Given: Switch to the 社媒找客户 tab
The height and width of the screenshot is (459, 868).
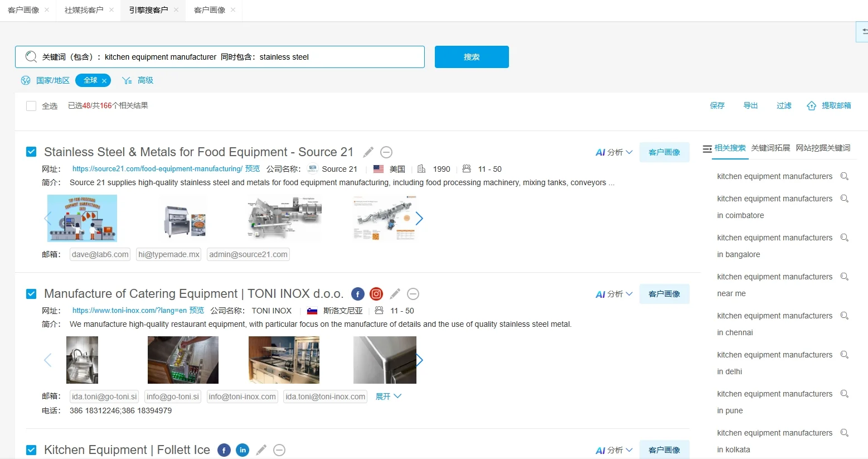Looking at the screenshot, I should 84,10.
